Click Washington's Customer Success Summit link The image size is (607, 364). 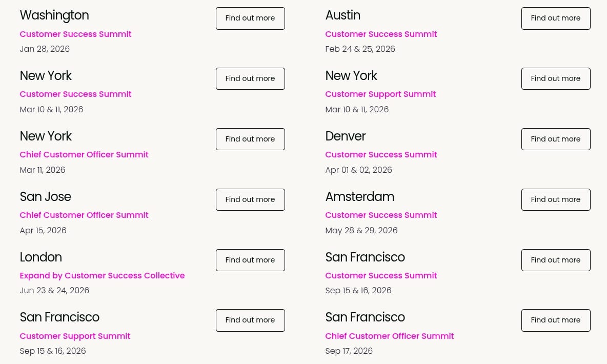[x=75, y=34]
